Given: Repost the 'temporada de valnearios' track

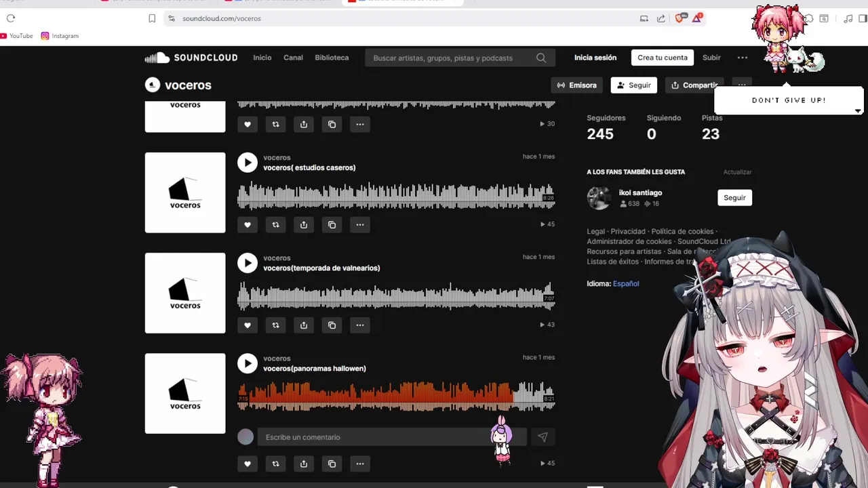Looking at the screenshot, I should (275, 325).
